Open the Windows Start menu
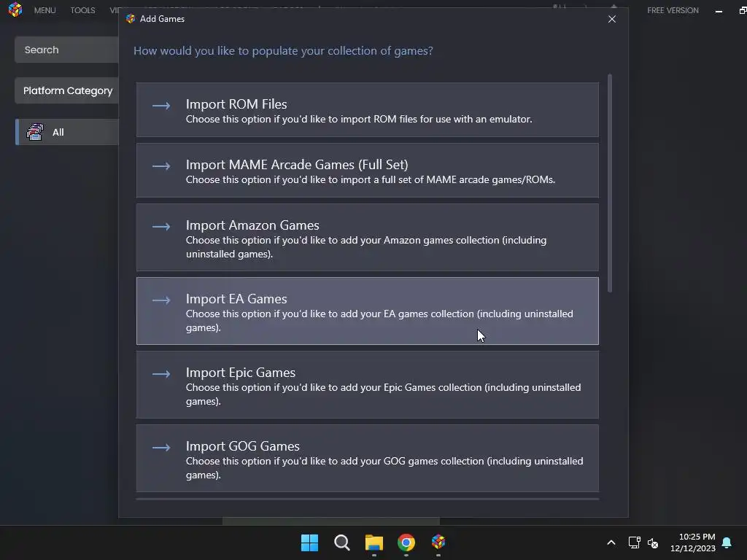Viewport: 747px width, 560px height. tap(309, 542)
